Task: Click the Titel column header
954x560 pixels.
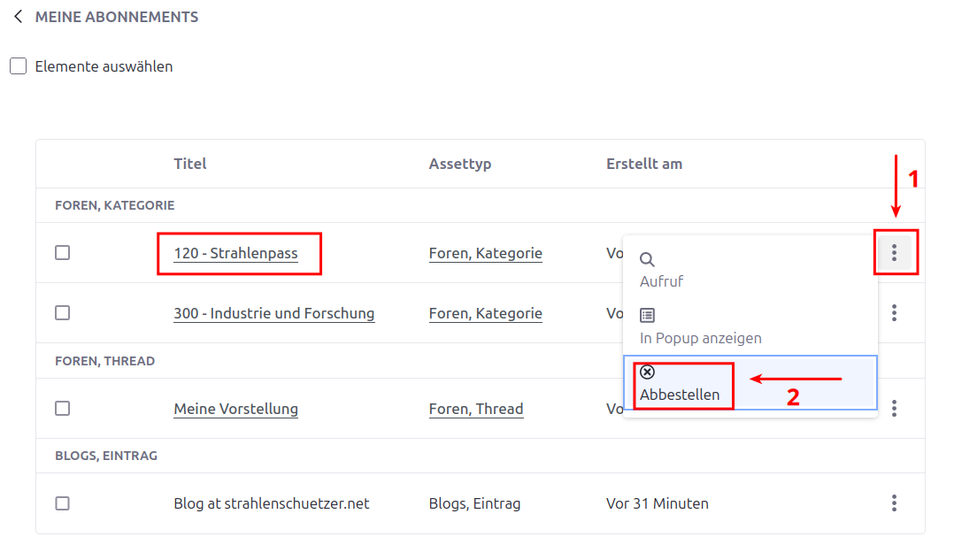Action: tap(190, 164)
